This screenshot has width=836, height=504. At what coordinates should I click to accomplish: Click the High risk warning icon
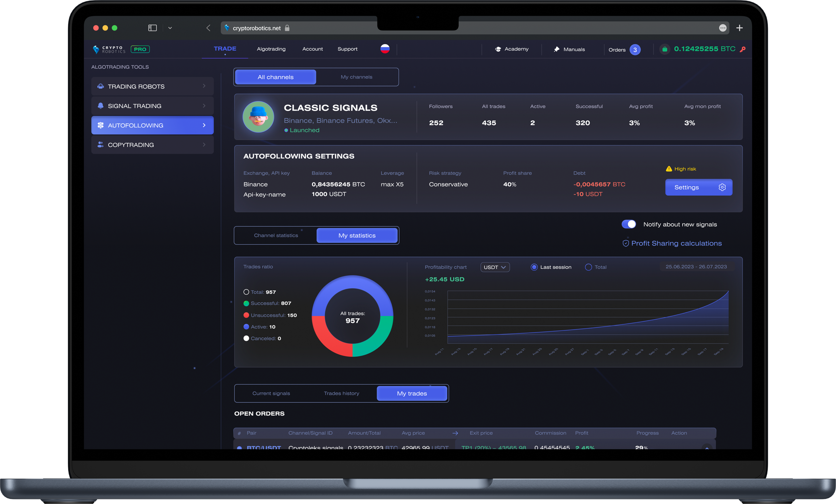669,169
